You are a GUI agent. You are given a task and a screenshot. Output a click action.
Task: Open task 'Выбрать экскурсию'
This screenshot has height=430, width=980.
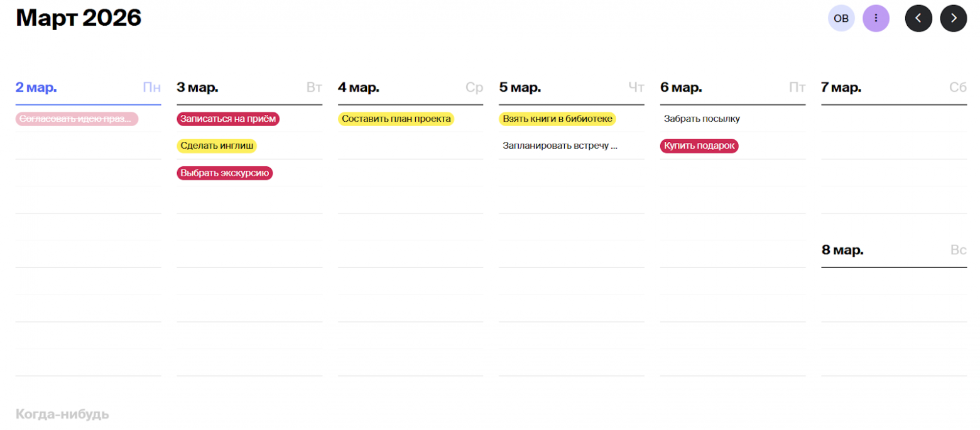pyautogui.click(x=225, y=173)
